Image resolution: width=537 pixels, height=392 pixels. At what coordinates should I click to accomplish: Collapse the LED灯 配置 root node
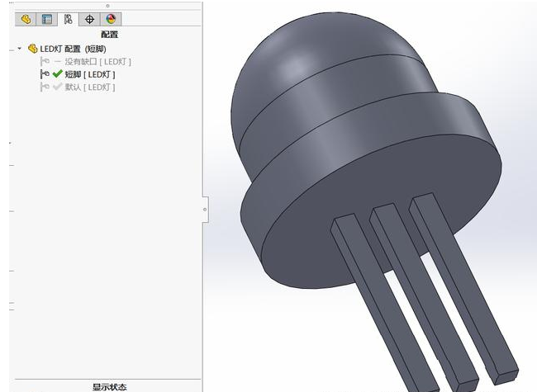pyautogui.click(x=20, y=49)
